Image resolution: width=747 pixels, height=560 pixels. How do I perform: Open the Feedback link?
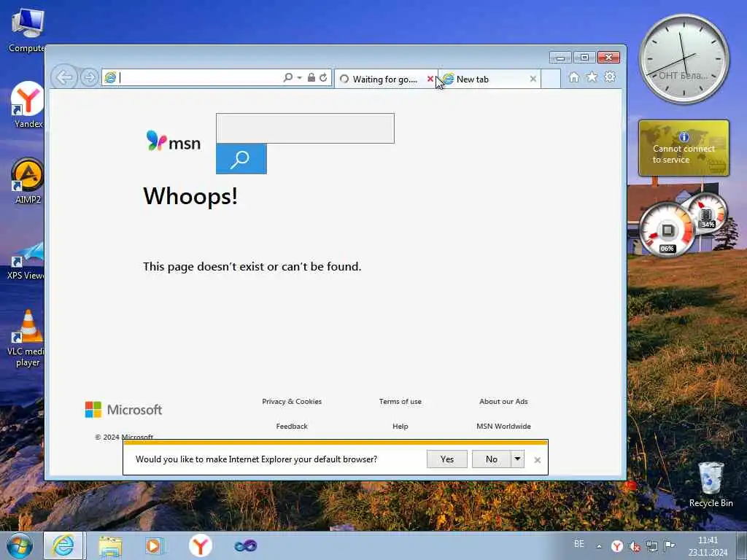tap(292, 426)
